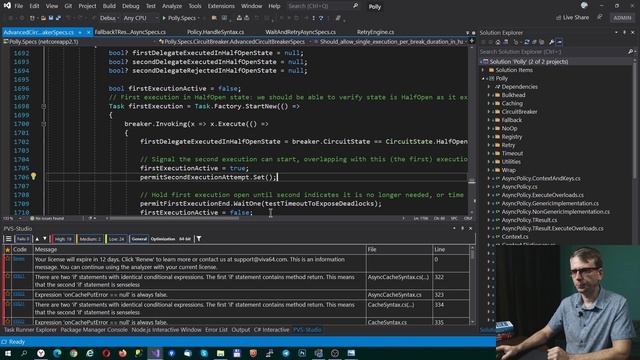Open the Extensions menu
The height and width of the screenshot is (360, 640).
tap(221, 6)
